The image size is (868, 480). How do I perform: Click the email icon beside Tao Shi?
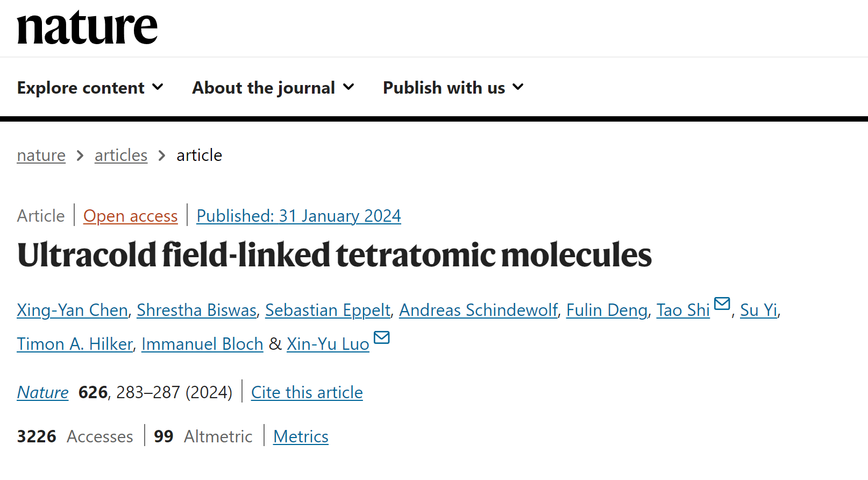(722, 304)
